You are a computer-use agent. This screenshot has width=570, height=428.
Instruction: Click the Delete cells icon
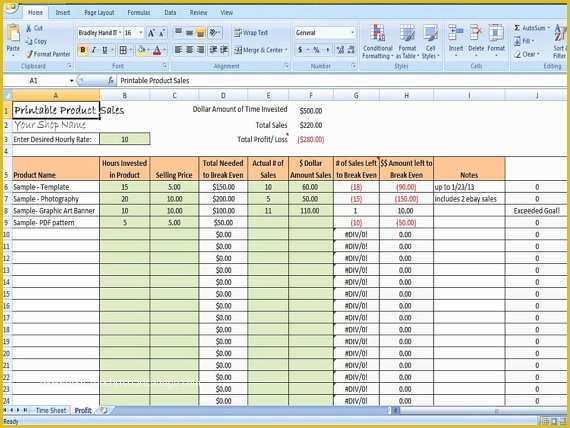(476, 33)
